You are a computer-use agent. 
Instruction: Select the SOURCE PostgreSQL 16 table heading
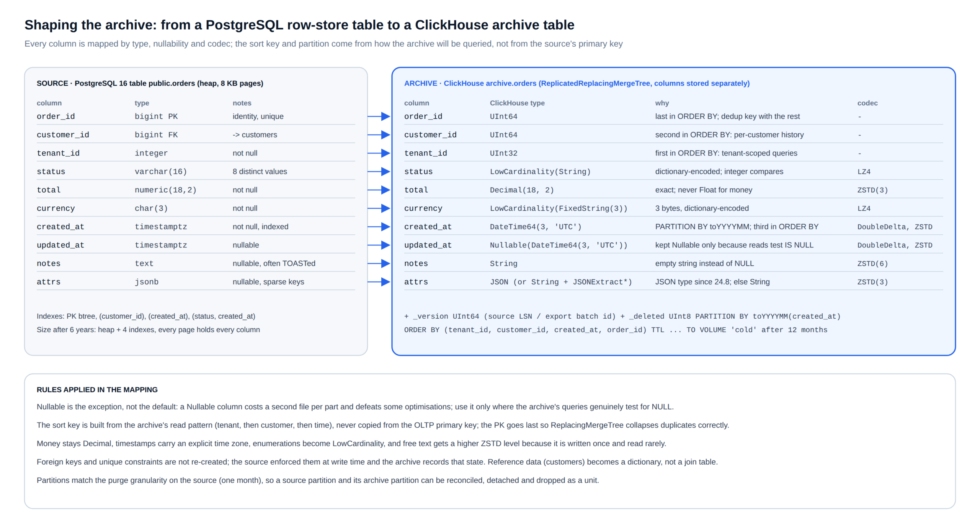coord(150,83)
